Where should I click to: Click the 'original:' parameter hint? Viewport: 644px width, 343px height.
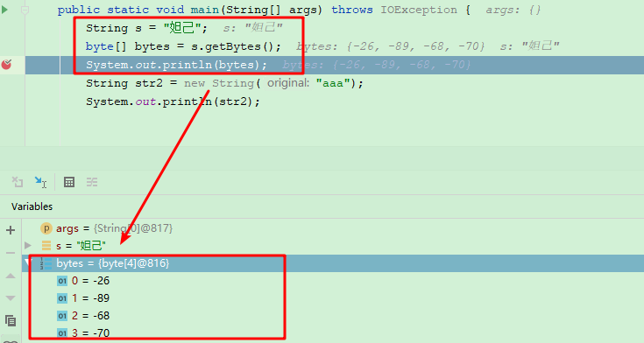click(288, 83)
